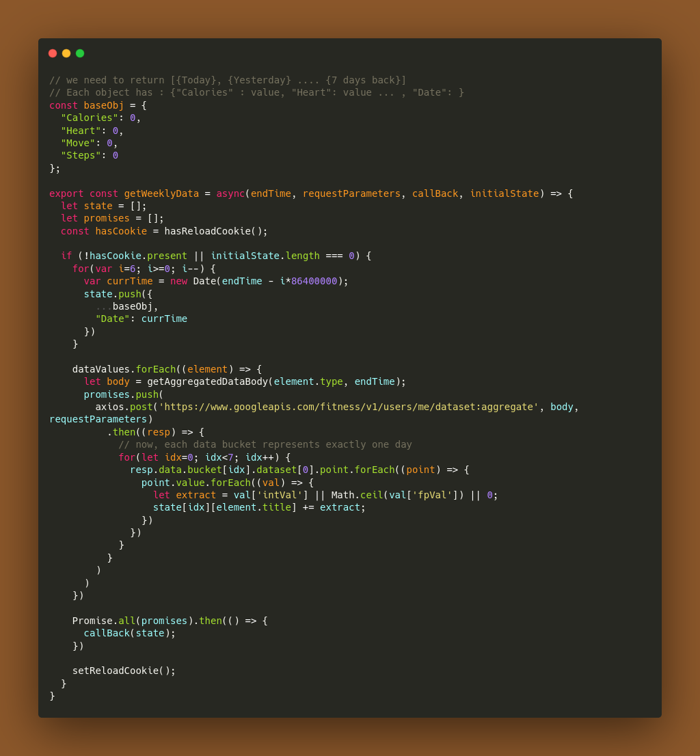
Task: Click the "Move" key
Action: pos(78,143)
